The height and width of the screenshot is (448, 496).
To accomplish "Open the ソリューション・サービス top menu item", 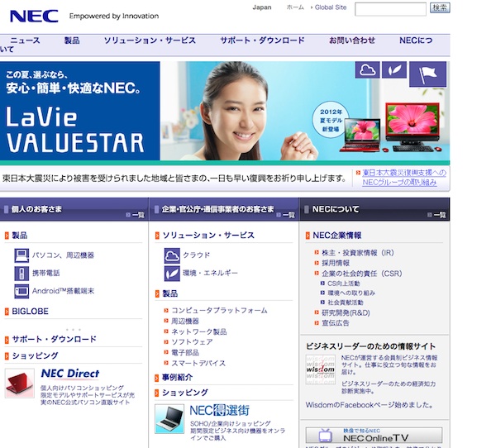I will click(150, 41).
